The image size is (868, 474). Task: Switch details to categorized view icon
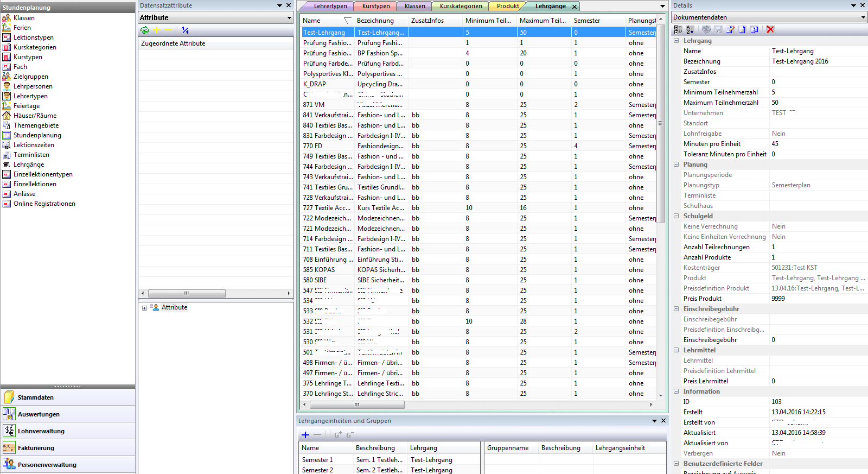coord(678,30)
